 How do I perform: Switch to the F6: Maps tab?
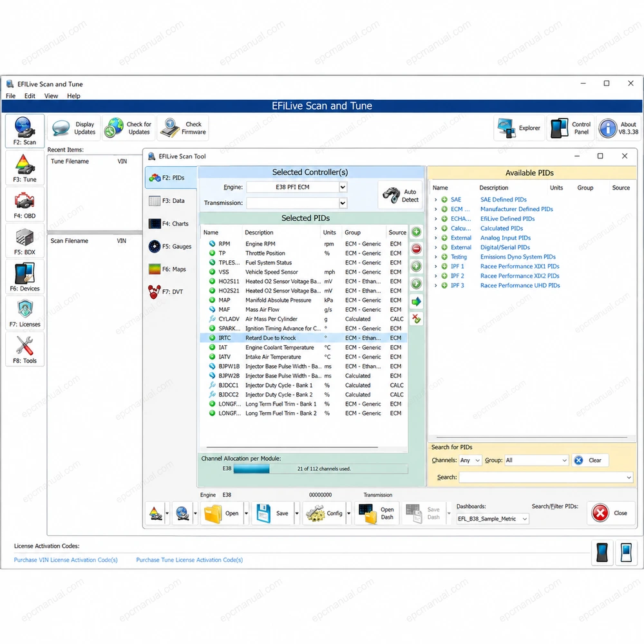171,269
